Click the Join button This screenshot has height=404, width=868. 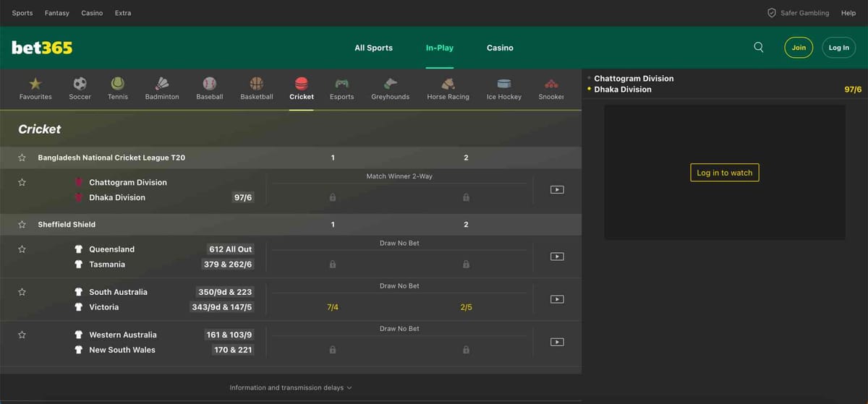click(x=799, y=48)
